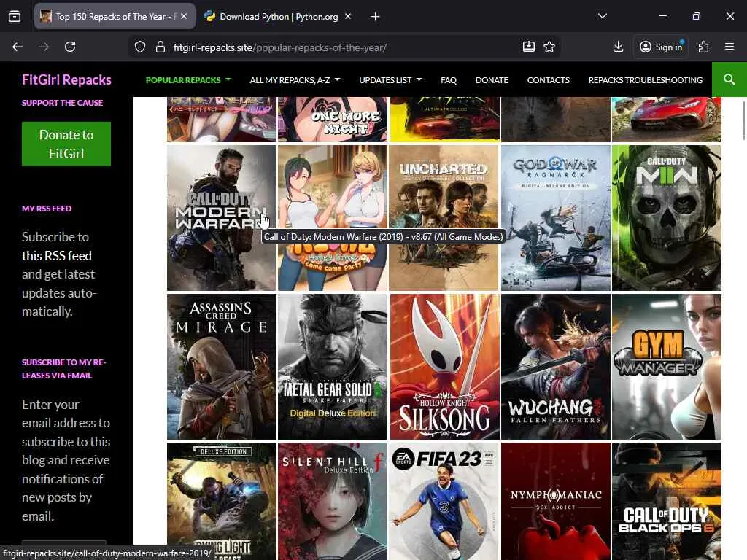747x560 pixels.
Task: Open the this RSS feed link
Action: pyautogui.click(x=57, y=256)
